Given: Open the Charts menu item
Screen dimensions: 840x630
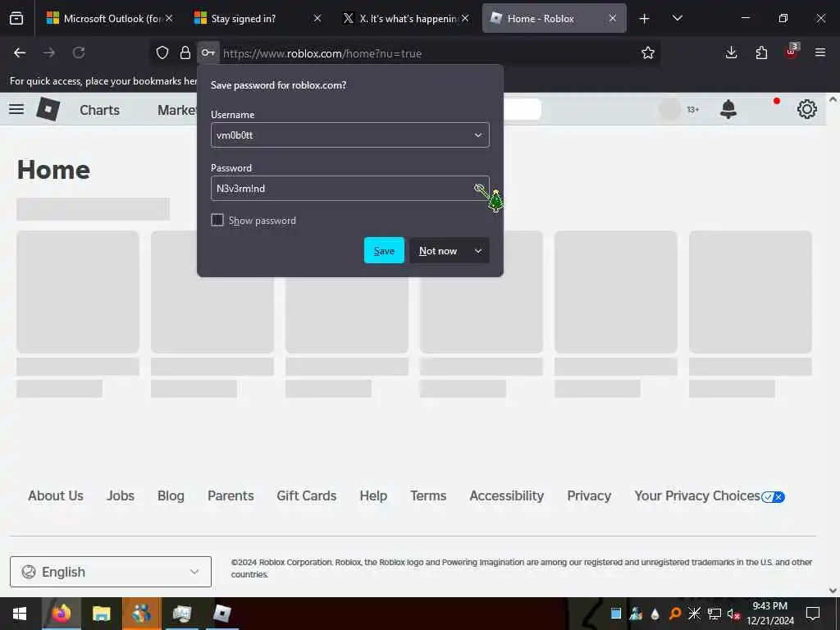Looking at the screenshot, I should click(x=99, y=110).
